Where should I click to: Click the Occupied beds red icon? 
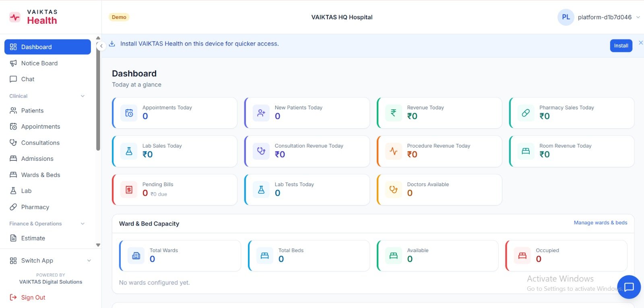[x=522, y=256]
